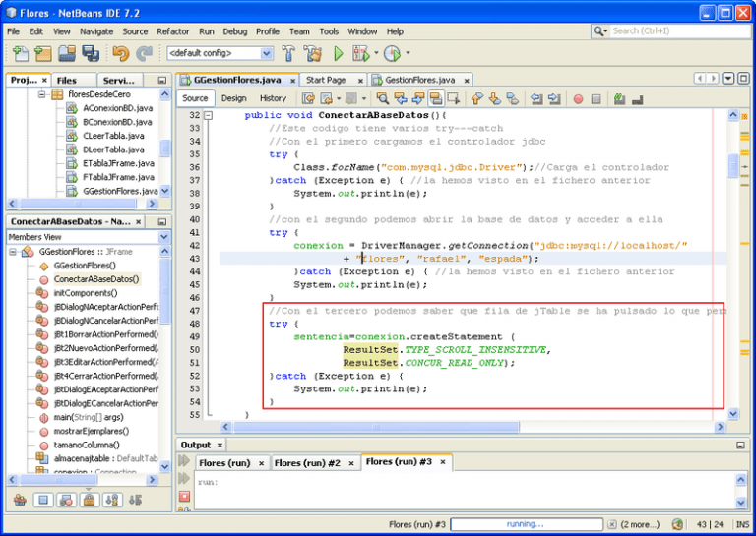Click the running progress bar
This screenshot has width=756, height=536.
tap(525, 524)
